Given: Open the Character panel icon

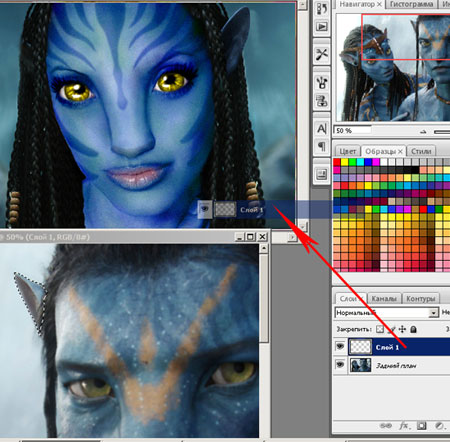Looking at the screenshot, I should coord(322,128).
